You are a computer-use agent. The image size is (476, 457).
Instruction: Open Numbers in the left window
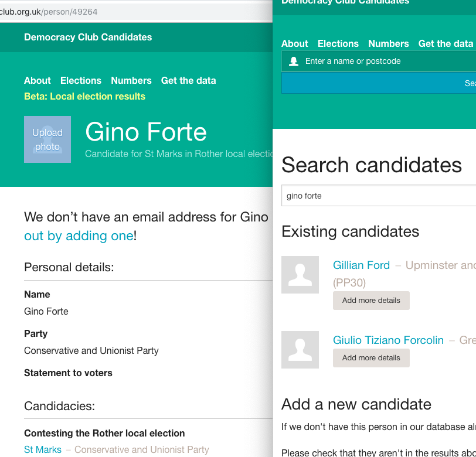coord(131,80)
